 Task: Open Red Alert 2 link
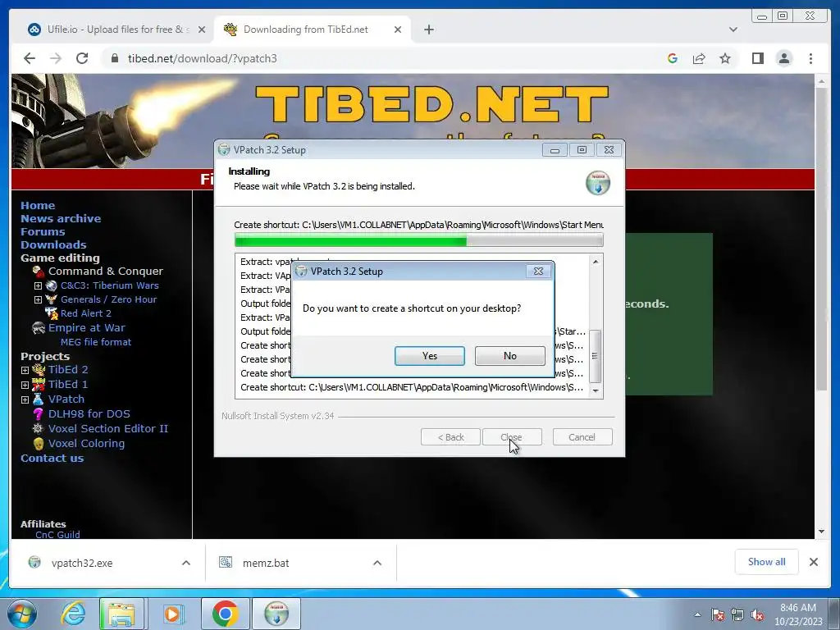[x=85, y=313]
